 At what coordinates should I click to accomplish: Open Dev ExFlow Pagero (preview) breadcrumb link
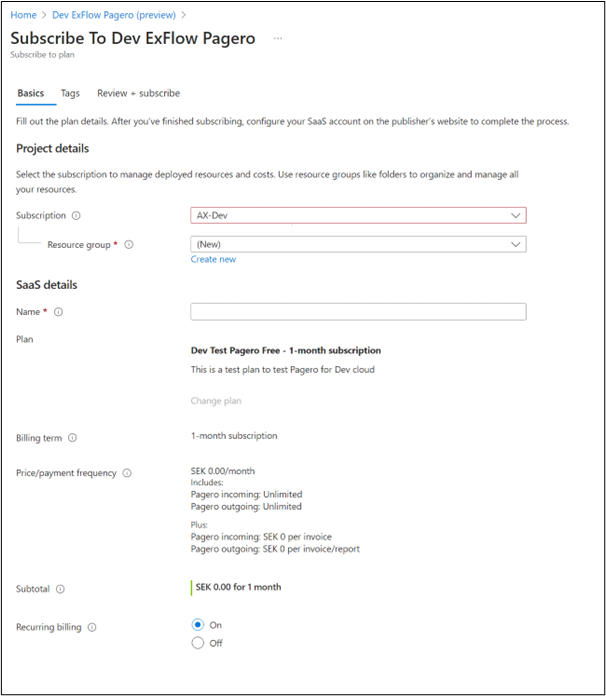114,15
